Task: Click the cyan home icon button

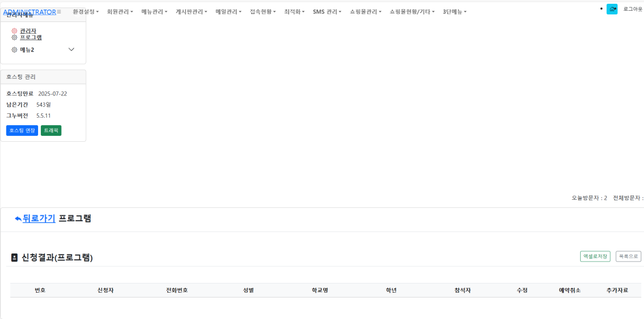Action: 612,9
